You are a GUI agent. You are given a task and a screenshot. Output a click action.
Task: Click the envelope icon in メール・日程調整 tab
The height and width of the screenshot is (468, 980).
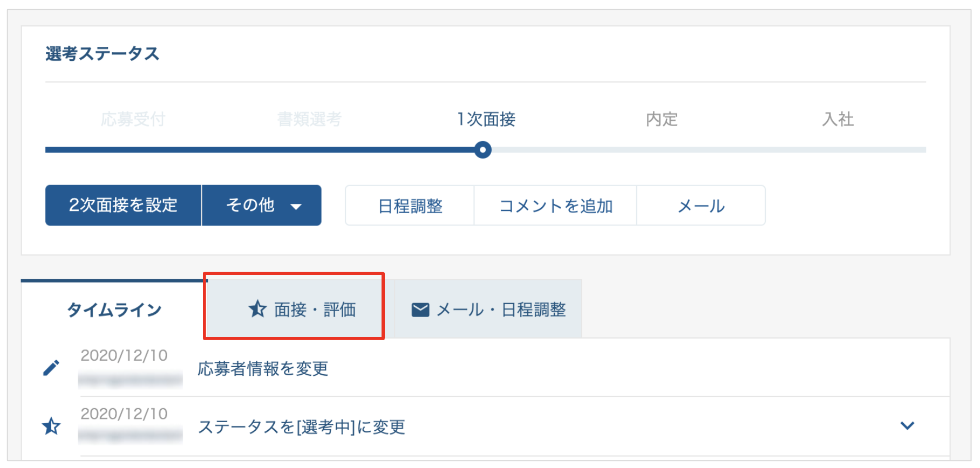click(x=420, y=309)
